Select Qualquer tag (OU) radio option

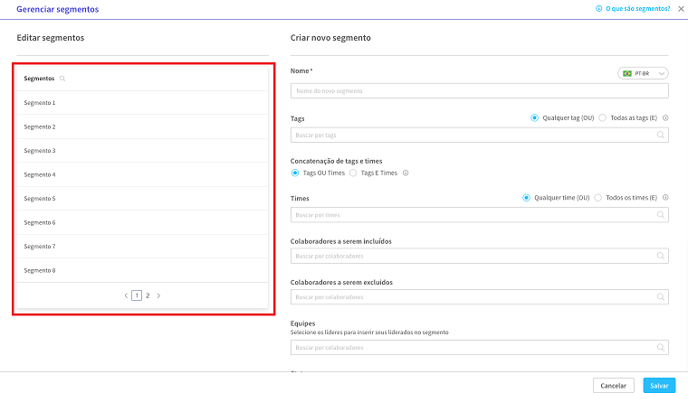coord(534,118)
